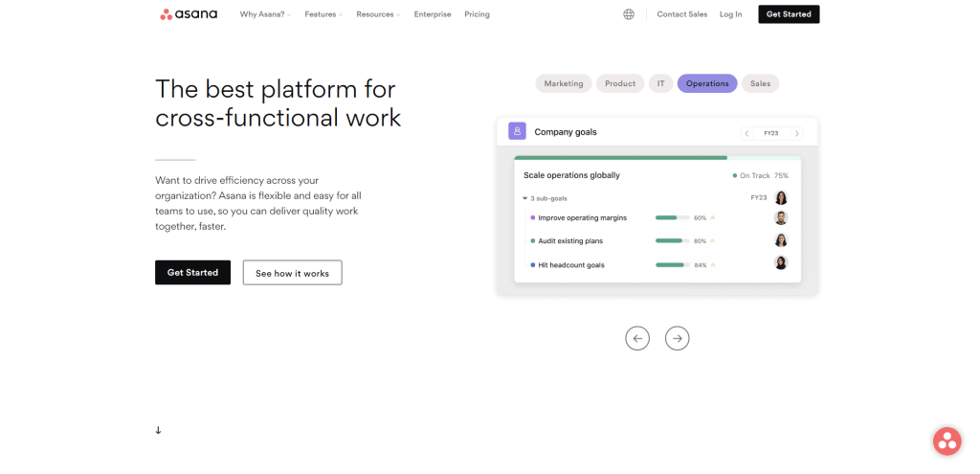Go to previous carousel slide arrow

[637, 338]
